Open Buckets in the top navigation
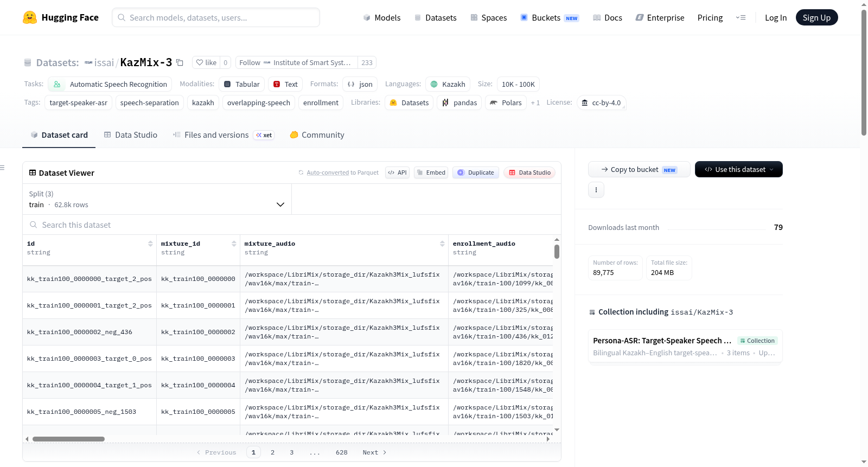Image resolution: width=868 pixels, height=467 pixels. coord(550,17)
